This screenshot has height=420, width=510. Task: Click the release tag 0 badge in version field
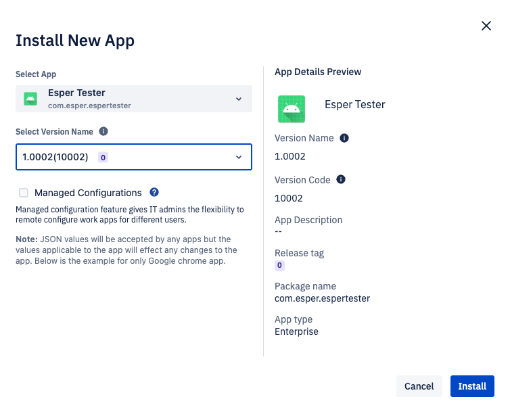tap(103, 158)
